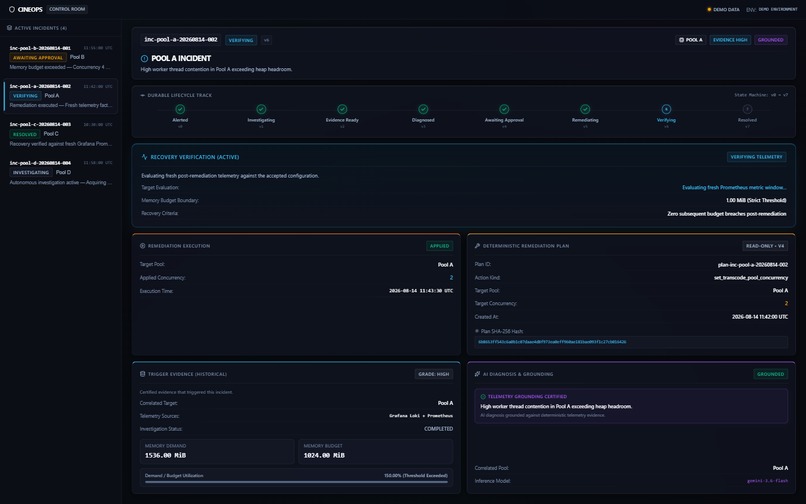Click 'Zero subsequent budget breaches post-remediation' text
The width and height of the screenshot is (806, 504).
(x=727, y=213)
